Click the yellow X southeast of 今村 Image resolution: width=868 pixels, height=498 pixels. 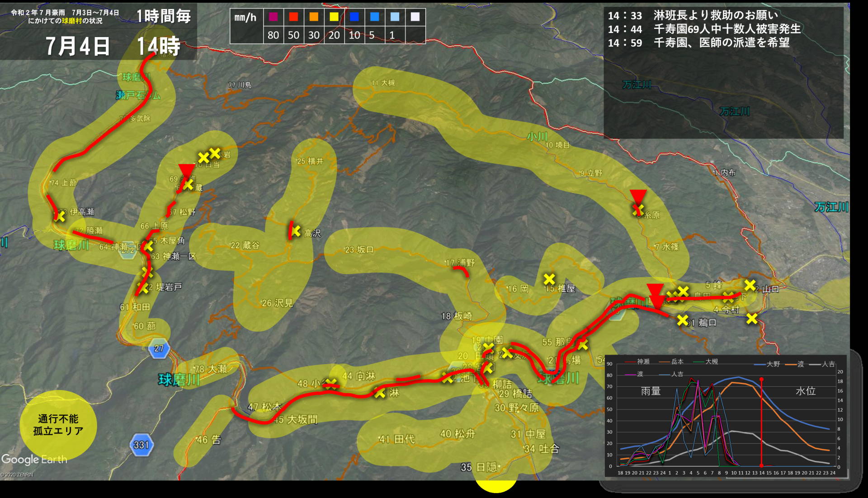tap(752, 319)
